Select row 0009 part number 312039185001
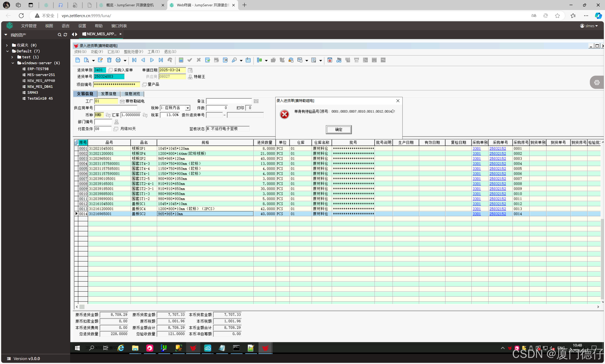This screenshot has height=364, width=605. 109,189
